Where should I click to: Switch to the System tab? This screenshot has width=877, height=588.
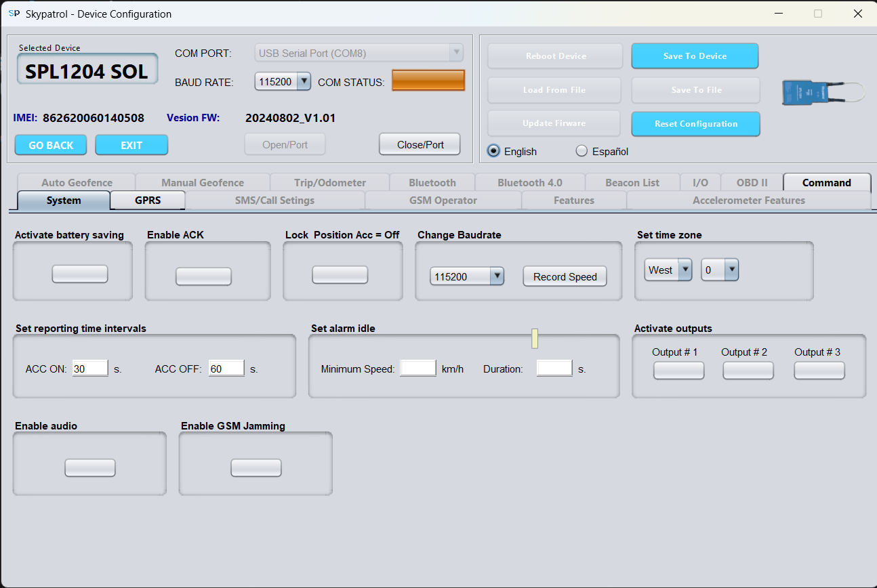click(x=64, y=200)
